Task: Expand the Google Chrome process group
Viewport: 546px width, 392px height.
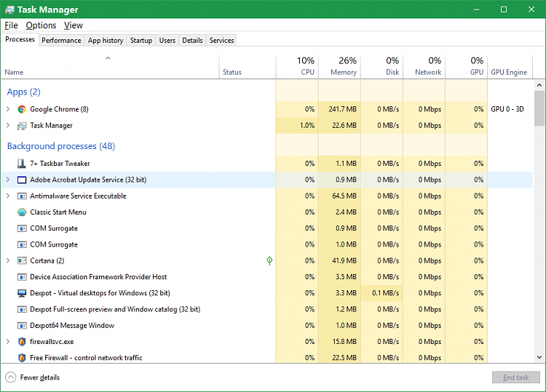Action: (x=8, y=109)
